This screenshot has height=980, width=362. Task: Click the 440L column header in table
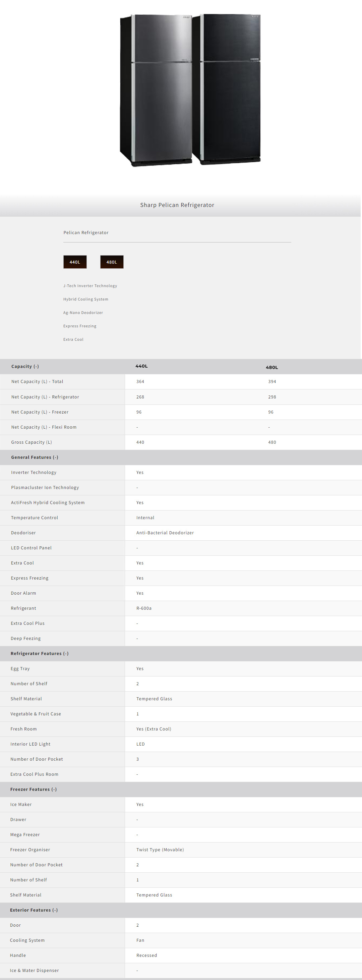click(141, 366)
